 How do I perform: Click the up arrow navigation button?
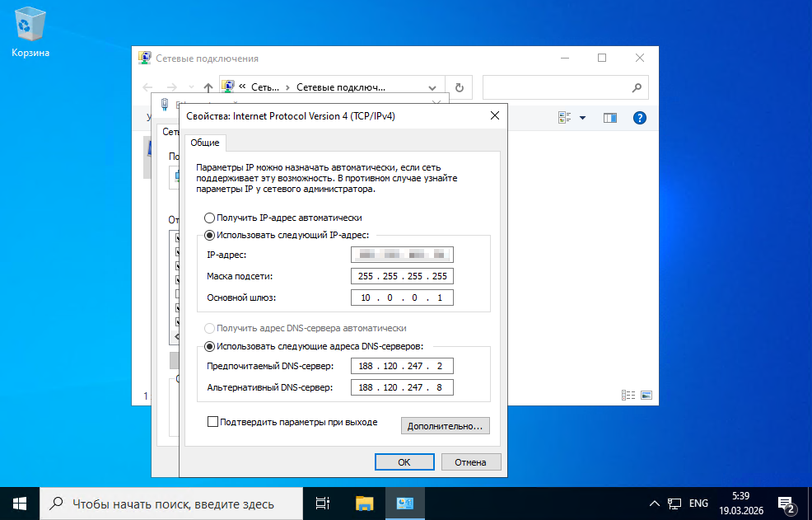[x=208, y=87]
